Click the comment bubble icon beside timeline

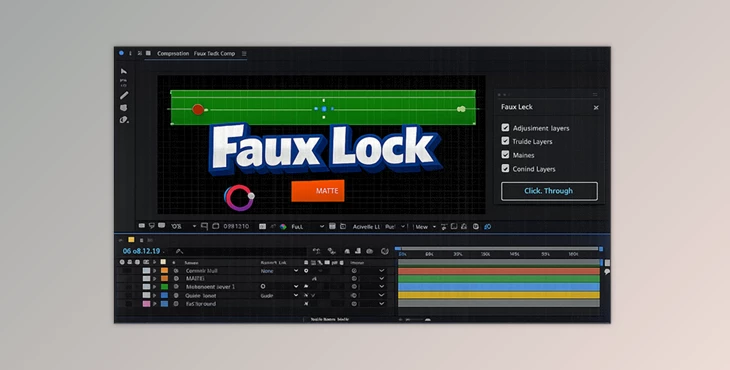(x=607, y=271)
